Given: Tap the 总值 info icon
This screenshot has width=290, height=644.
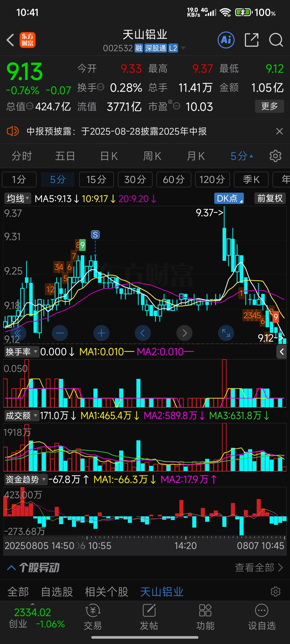Looking at the screenshot, I should click(30, 106).
